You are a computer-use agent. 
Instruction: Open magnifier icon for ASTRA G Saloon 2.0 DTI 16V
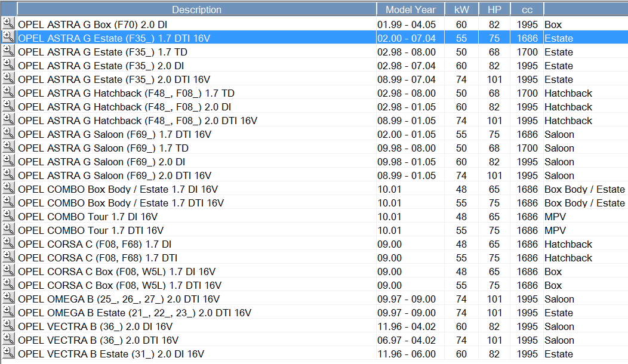coord(8,174)
